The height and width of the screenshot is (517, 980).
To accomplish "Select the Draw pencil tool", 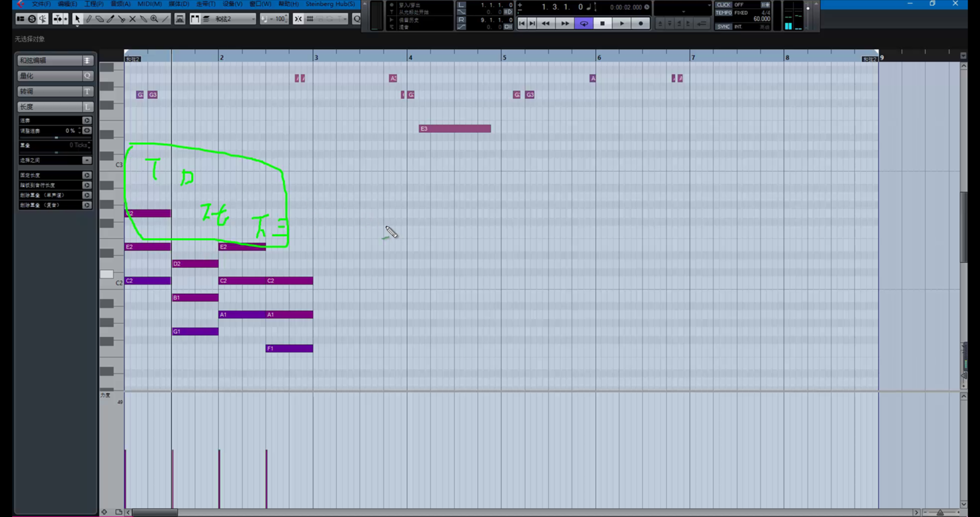I will click(88, 19).
